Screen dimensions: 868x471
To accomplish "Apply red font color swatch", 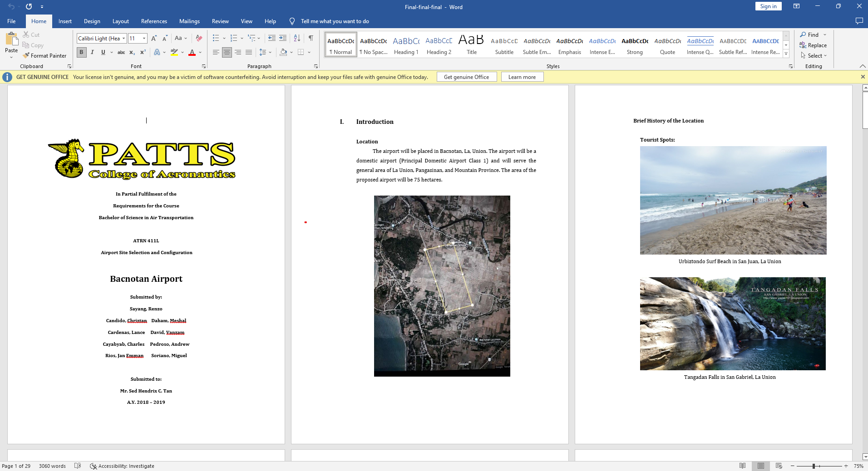I will [192, 53].
